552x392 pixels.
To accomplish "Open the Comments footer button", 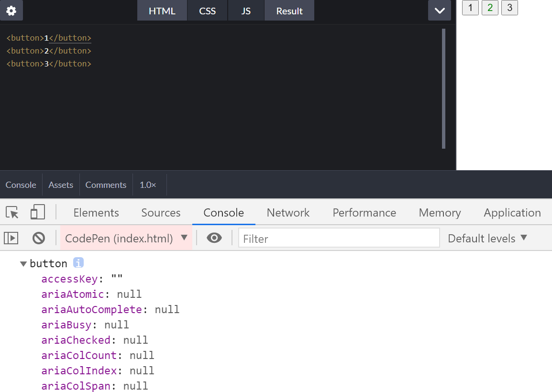I will coord(106,185).
